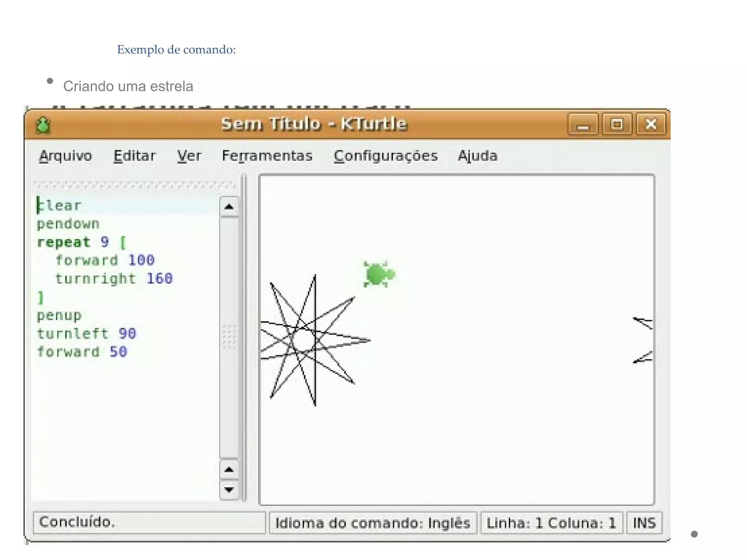Open the Editar menu
Screen dimensions: 747x560
[135, 156]
